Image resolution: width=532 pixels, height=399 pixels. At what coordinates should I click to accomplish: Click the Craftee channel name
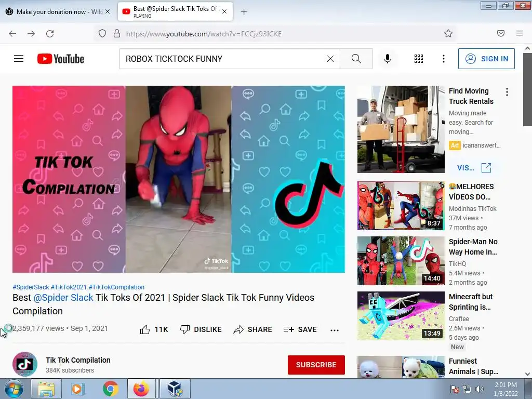(459, 319)
